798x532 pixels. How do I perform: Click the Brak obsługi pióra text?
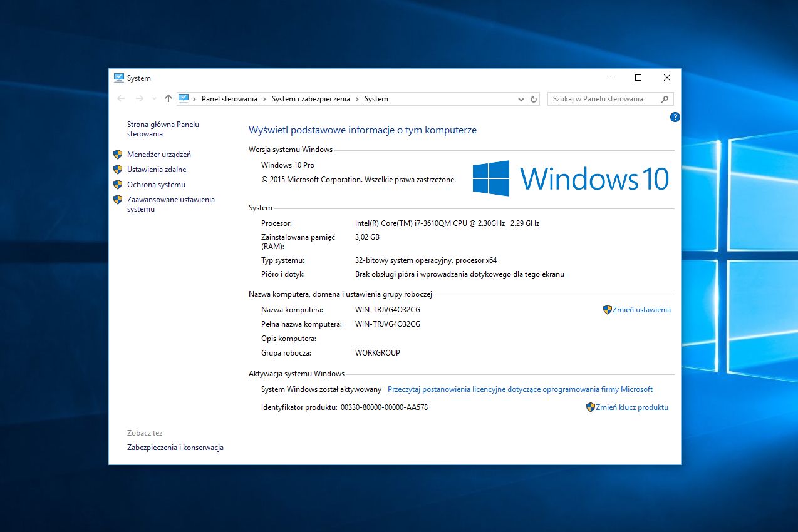(x=460, y=274)
